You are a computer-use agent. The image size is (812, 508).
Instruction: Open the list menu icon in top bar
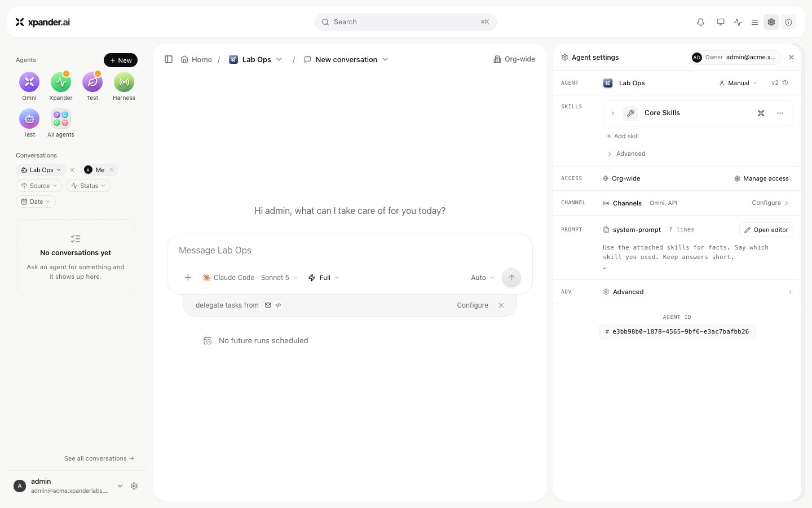tap(754, 22)
